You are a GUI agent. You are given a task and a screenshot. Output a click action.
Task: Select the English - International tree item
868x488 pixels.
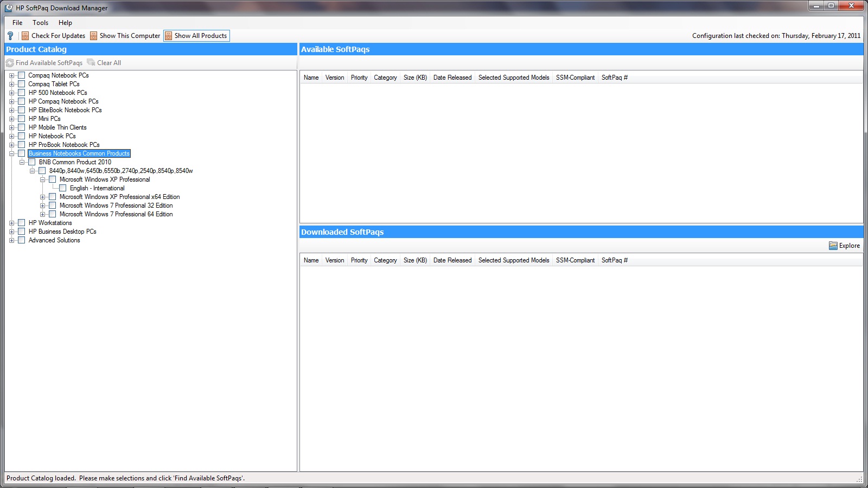coord(97,188)
